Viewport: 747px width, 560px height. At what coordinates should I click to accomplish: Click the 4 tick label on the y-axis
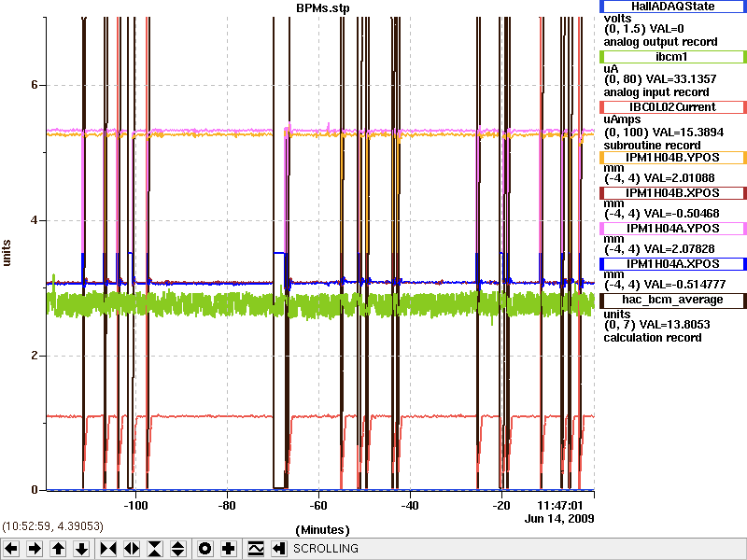click(34, 220)
